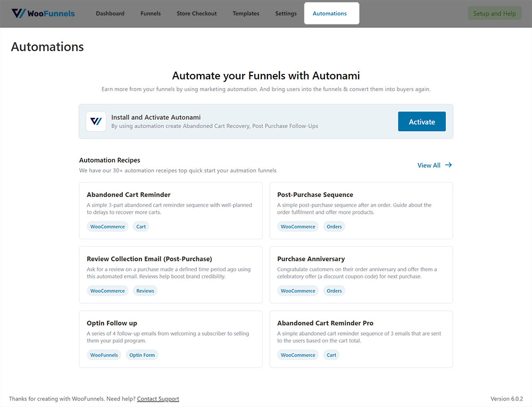532x407 pixels.
Task: Switch to the Funnels tab
Action: tap(151, 14)
